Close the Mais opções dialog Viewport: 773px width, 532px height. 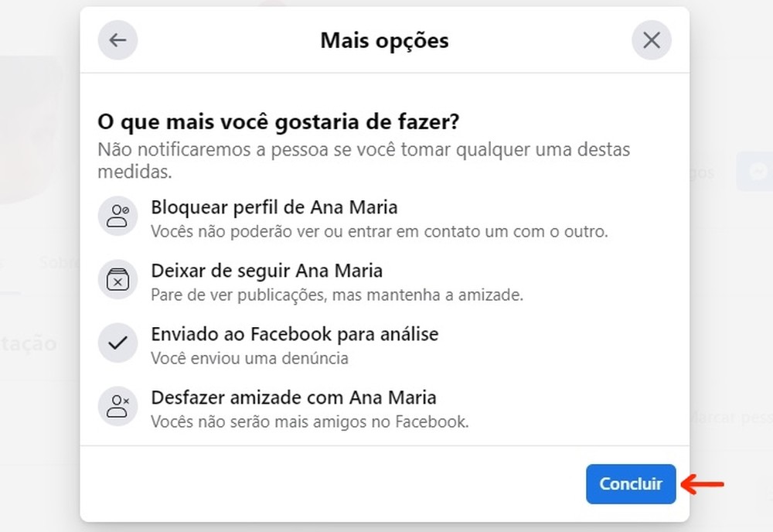652,40
